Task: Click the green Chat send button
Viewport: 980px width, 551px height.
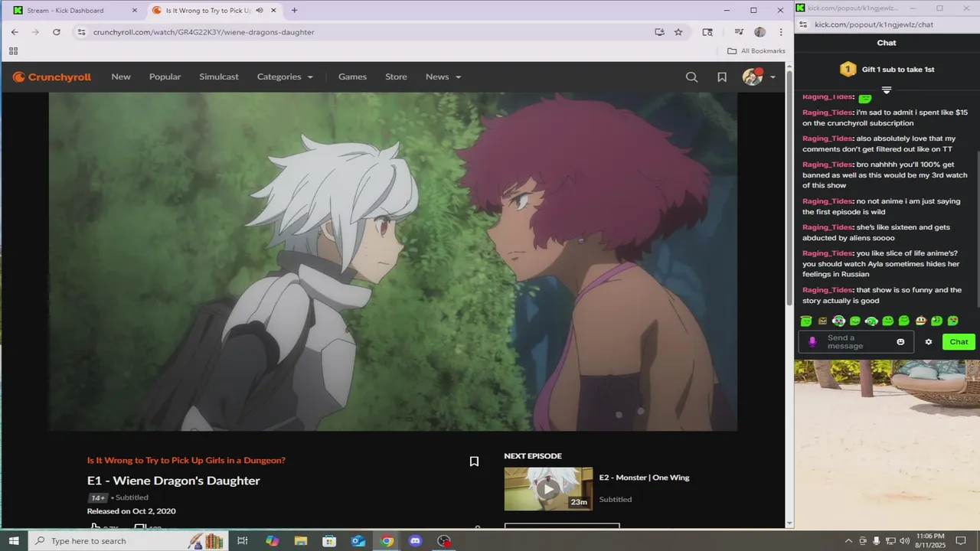Action: point(959,342)
